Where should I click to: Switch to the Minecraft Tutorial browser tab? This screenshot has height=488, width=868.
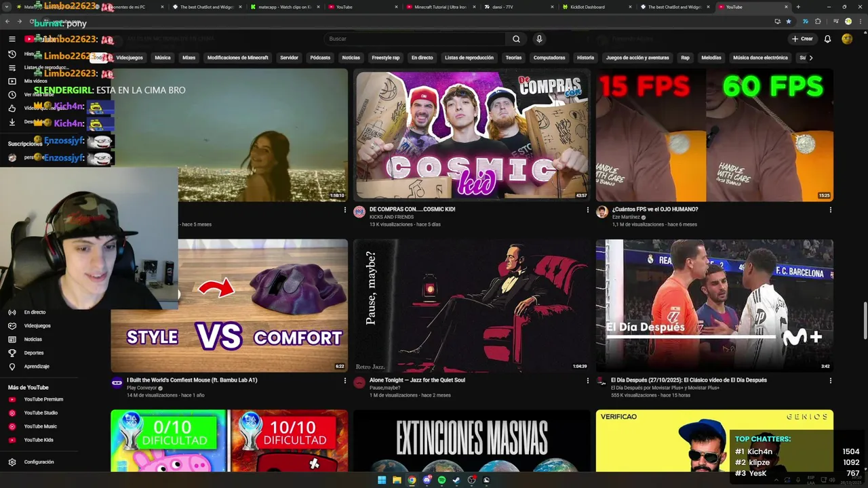click(x=440, y=7)
